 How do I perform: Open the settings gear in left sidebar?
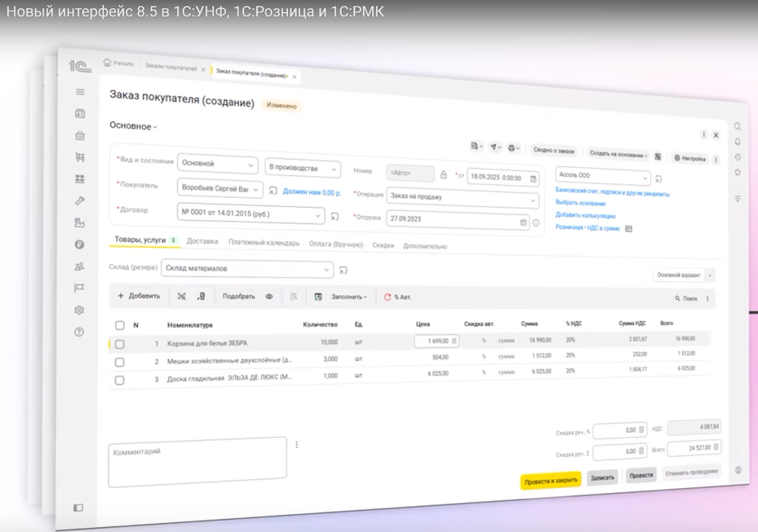pos(80,310)
